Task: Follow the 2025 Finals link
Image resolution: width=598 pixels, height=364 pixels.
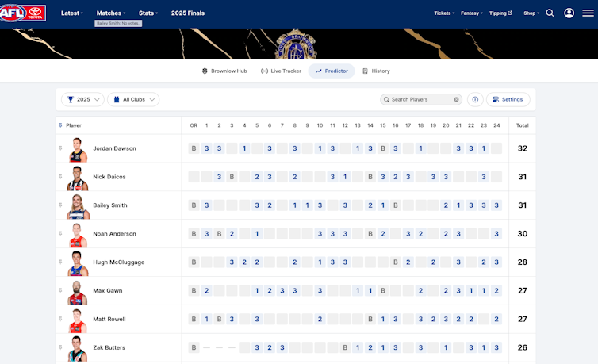Action: tap(187, 13)
